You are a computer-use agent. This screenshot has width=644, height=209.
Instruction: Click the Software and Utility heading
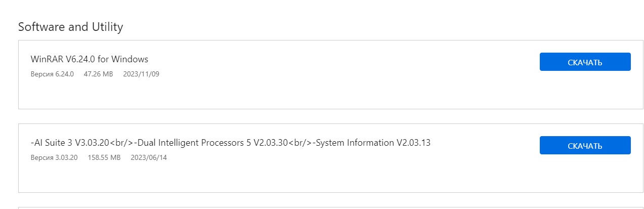(70, 27)
